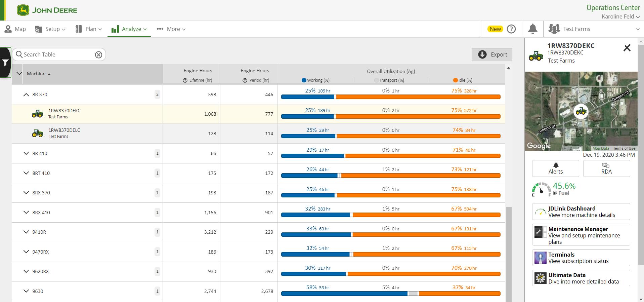Open the help question mark icon
This screenshot has height=302, width=644.
coord(511,29)
